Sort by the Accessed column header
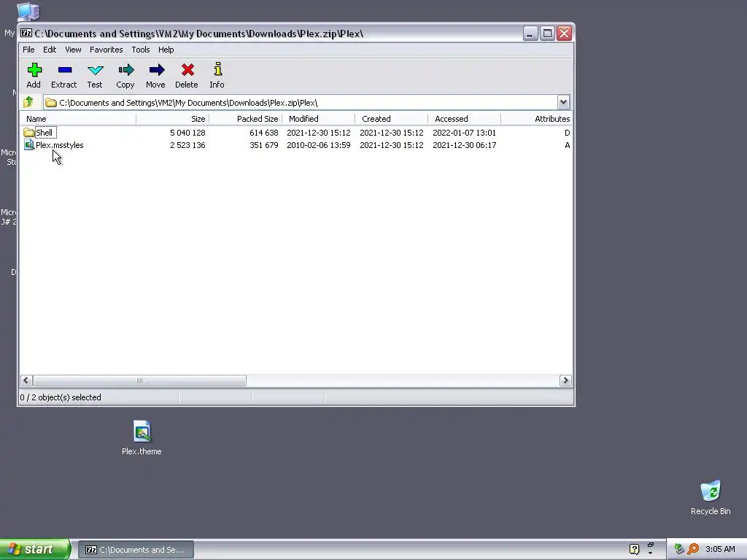Viewport: 747px width, 560px height. 464,119
